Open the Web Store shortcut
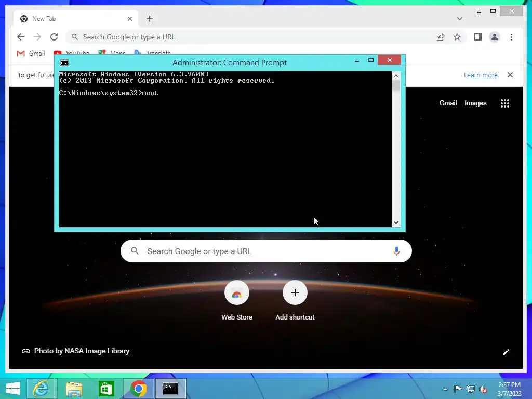The height and width of the screenshot is (399, 532). tap(237, 301)
